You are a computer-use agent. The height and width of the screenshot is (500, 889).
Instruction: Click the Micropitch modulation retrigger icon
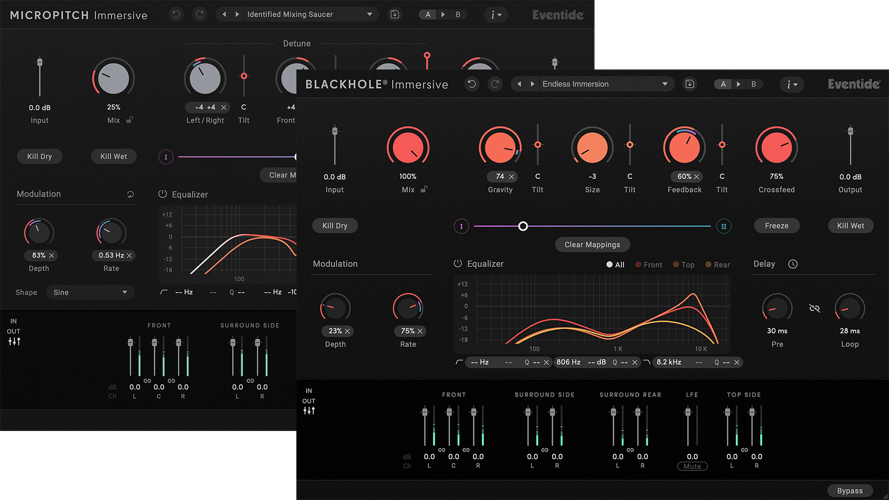pos(130,194)
